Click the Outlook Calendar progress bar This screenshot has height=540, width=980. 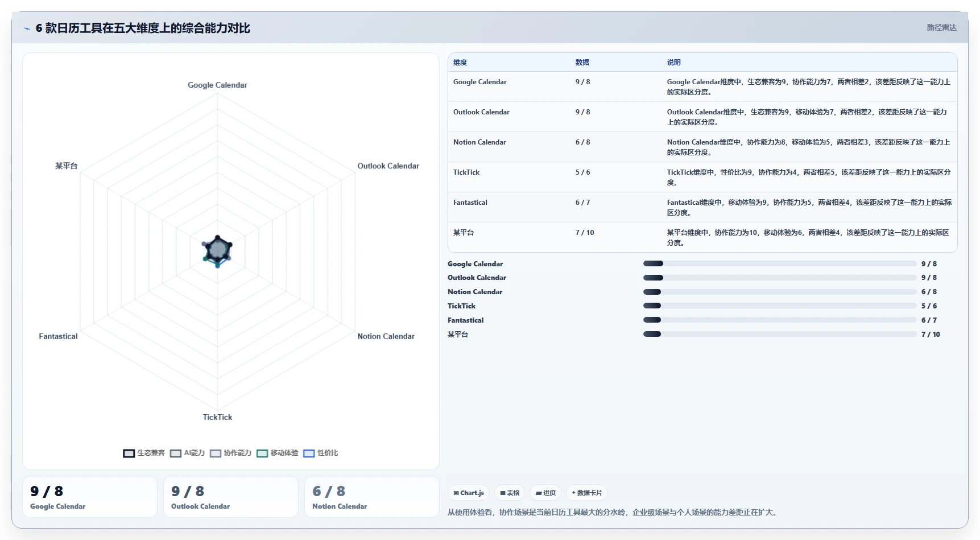pos(780,278)
